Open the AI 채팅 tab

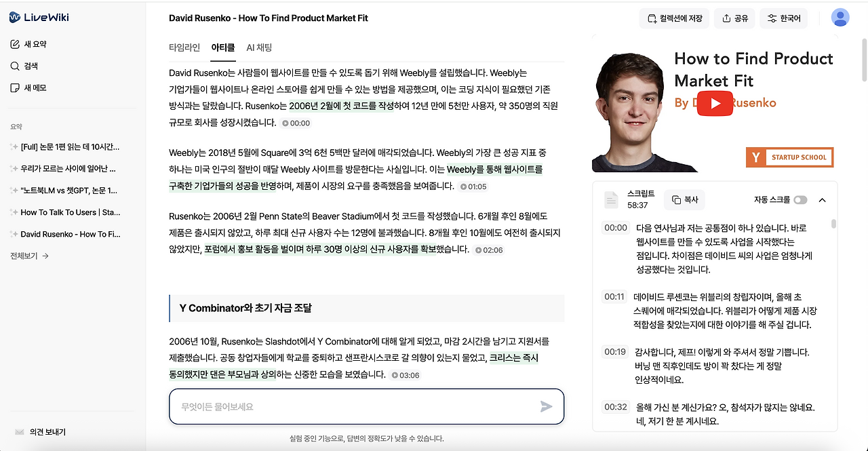click(258, 47)
